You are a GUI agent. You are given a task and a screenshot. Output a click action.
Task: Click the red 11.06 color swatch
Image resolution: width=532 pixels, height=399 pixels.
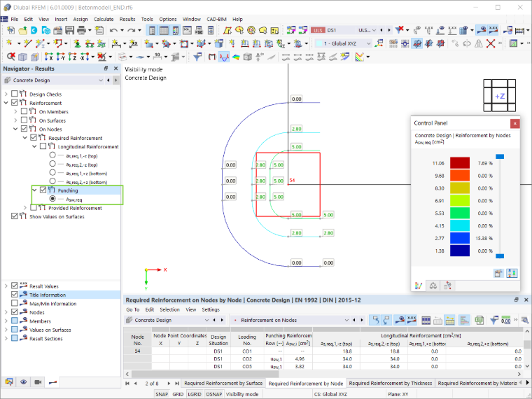point(460,163)
